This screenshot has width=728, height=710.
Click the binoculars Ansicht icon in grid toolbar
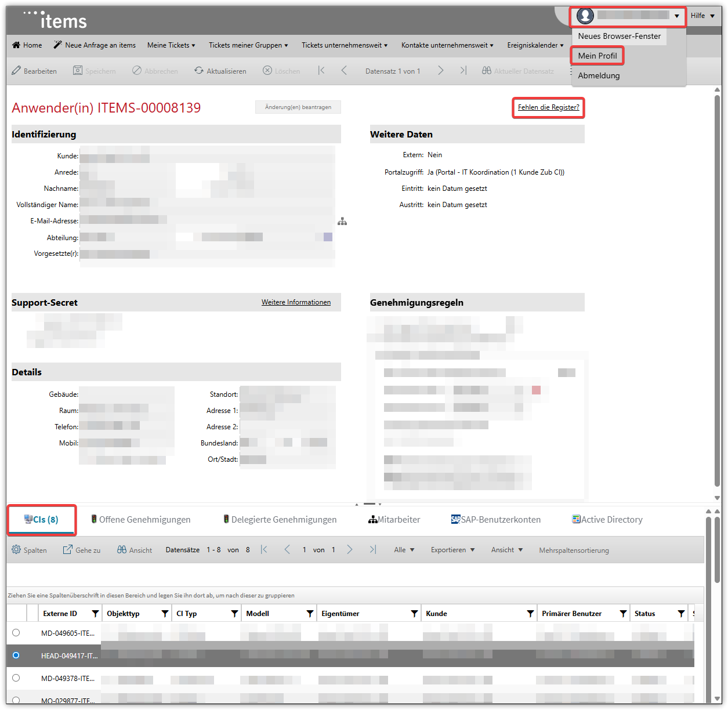(x=122, y=550)
